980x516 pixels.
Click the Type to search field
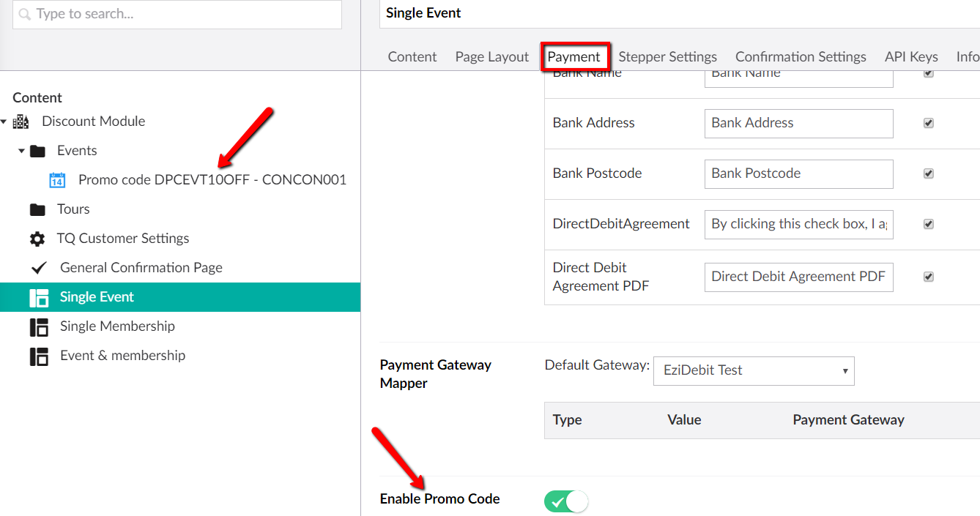[x=177, y=14]
